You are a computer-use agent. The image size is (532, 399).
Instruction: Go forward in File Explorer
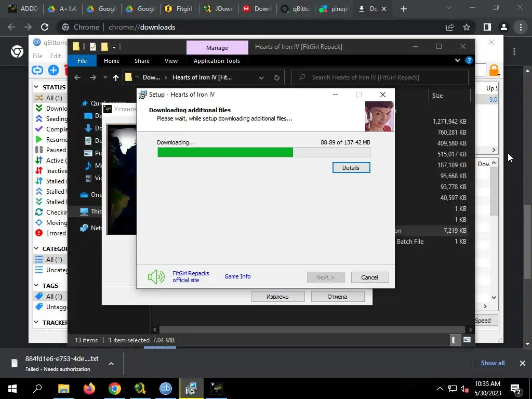click(92, 77)
